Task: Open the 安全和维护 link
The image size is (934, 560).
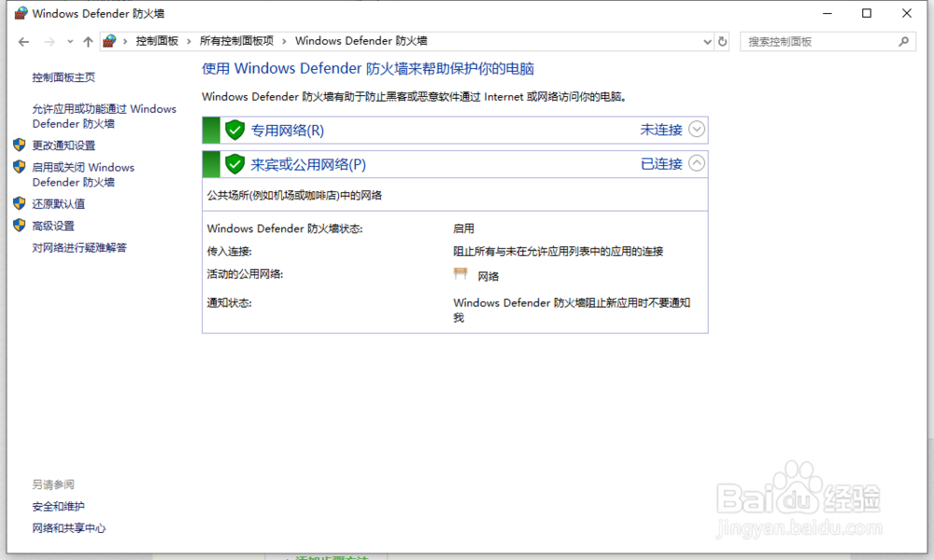Action: (58, 505)
